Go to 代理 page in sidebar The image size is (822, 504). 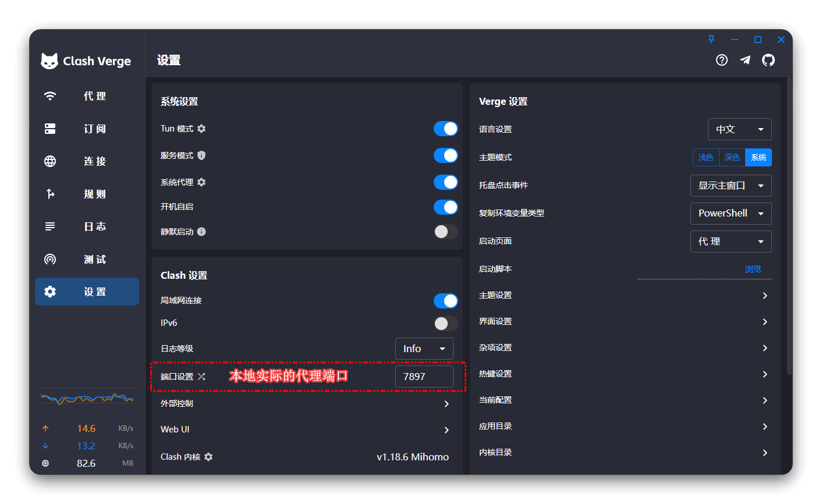click(87, 96)
